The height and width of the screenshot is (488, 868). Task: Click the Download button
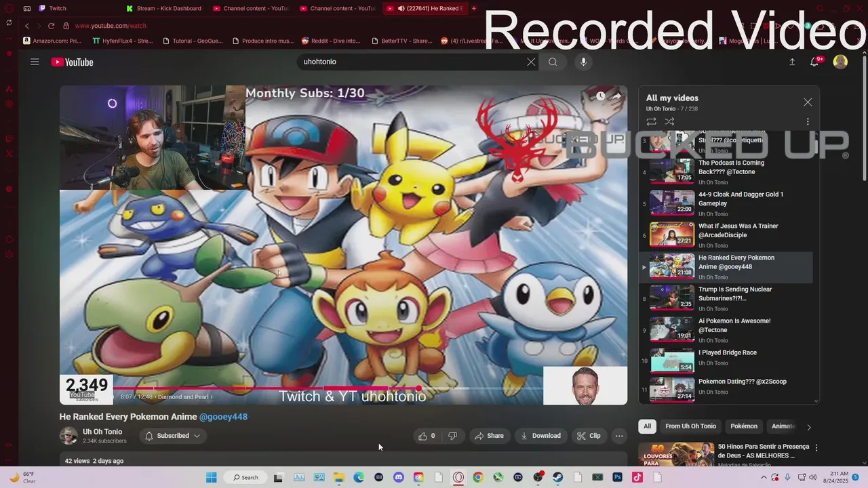(x=540, y=436)
